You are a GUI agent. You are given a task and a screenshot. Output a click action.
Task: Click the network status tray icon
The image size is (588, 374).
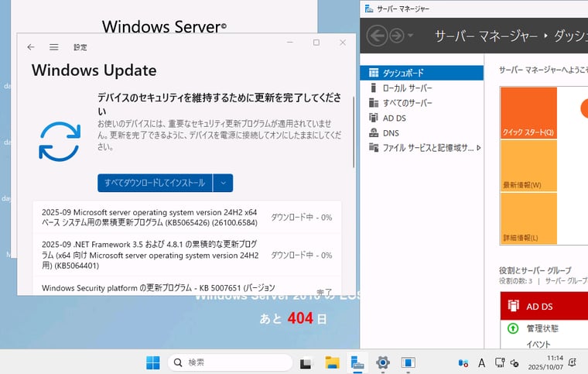pyautogui.click(x=500, y=362)
